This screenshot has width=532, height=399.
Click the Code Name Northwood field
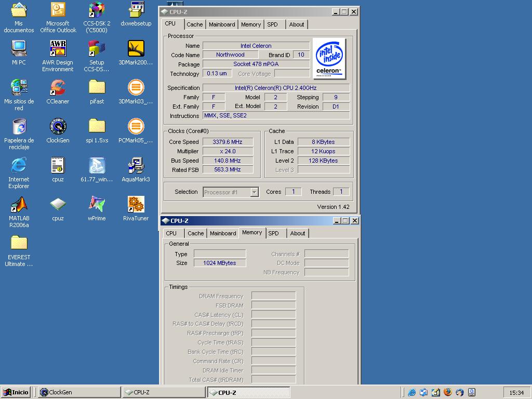click(230, 55)
